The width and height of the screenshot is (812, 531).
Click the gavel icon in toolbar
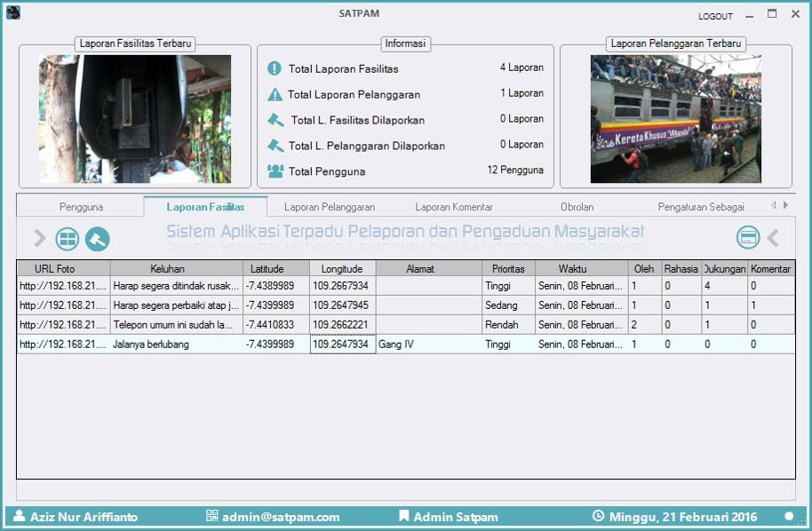[x=98, y=238]
